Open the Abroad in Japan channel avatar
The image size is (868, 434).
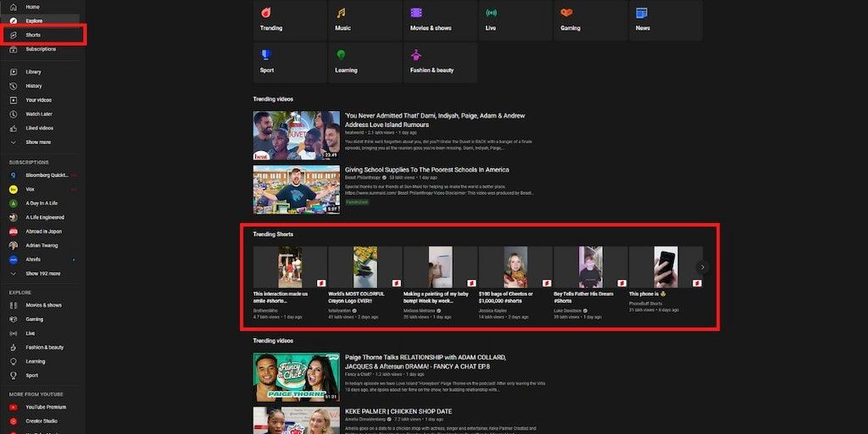pos(14,231)
